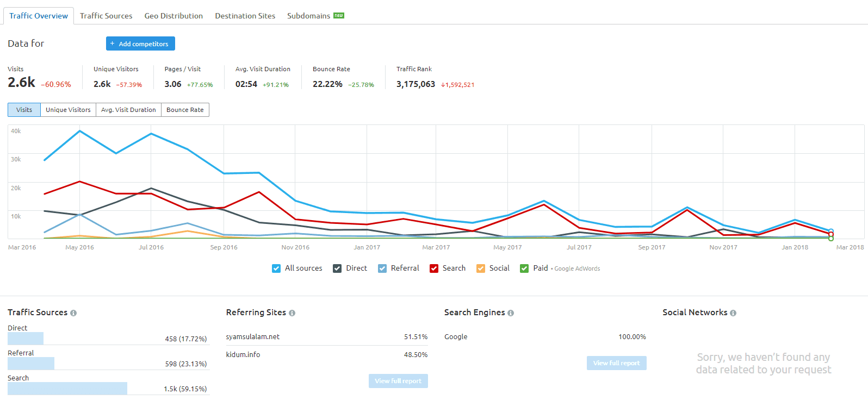Click View full report under Search Engines
The image size is (868, 400).
617,363
